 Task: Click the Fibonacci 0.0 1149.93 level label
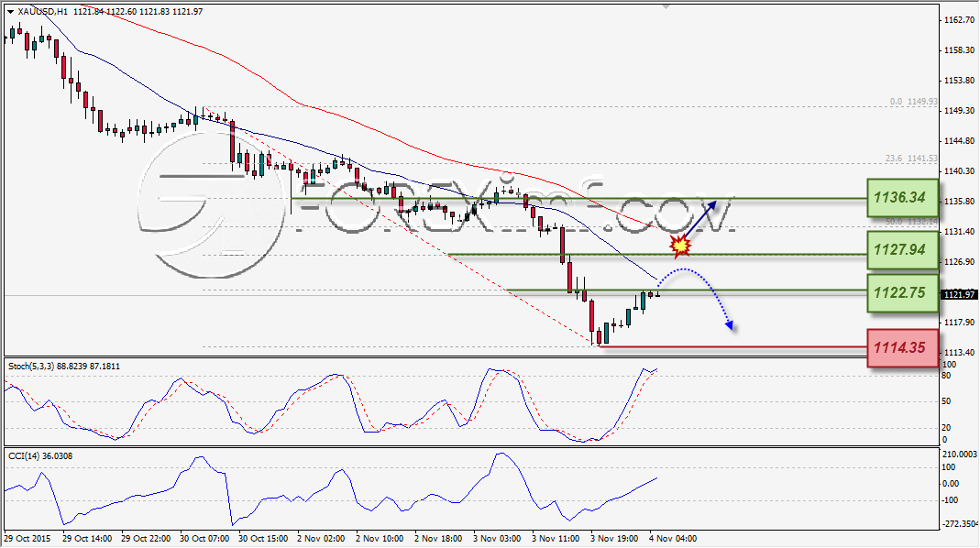(914, 101)
